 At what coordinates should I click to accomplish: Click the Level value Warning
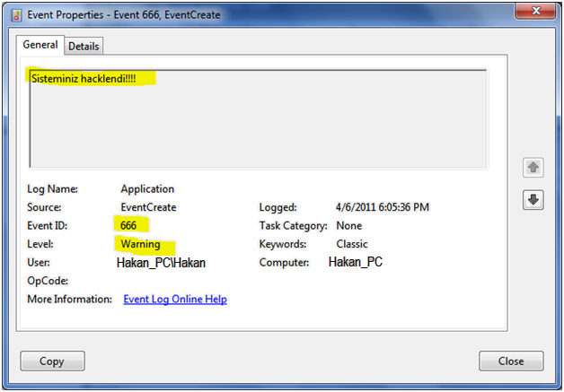click(141, 244)
